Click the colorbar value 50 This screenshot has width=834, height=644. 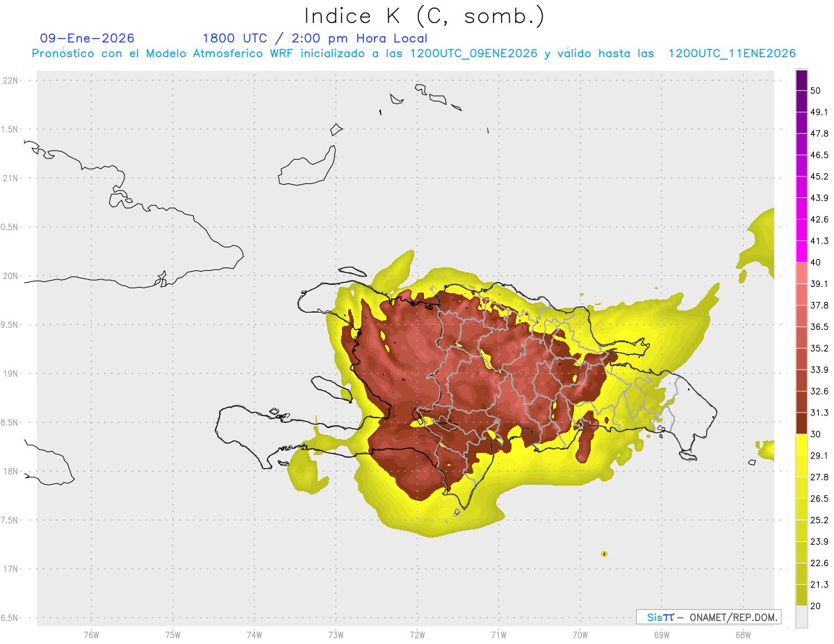(x=815, y=91)
